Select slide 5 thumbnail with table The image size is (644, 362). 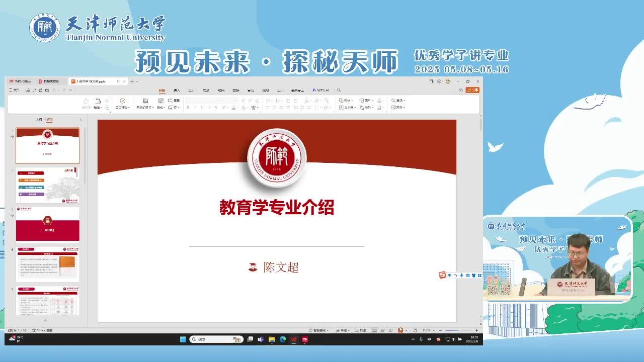click(47, 301)
